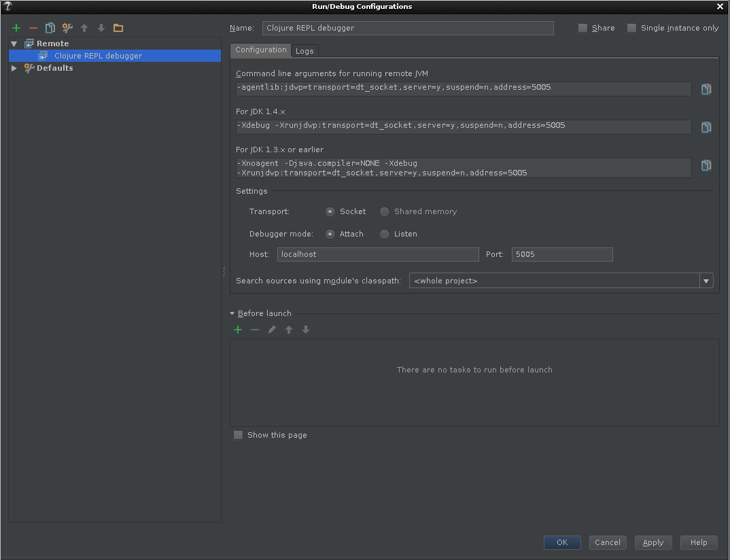Copy the JDK 1.4.x command line arguments
The width and height of the screenshot is (730, 560).
(706, 127)
